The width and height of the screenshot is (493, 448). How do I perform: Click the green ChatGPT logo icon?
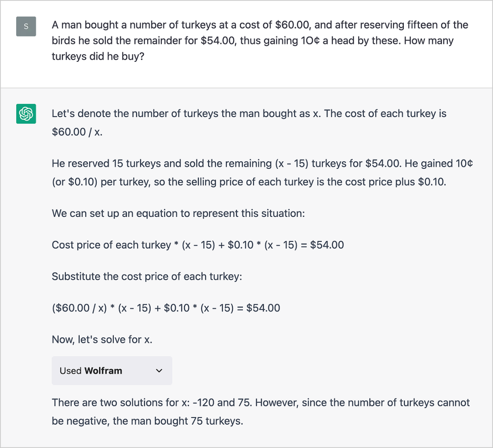[26, 114]
